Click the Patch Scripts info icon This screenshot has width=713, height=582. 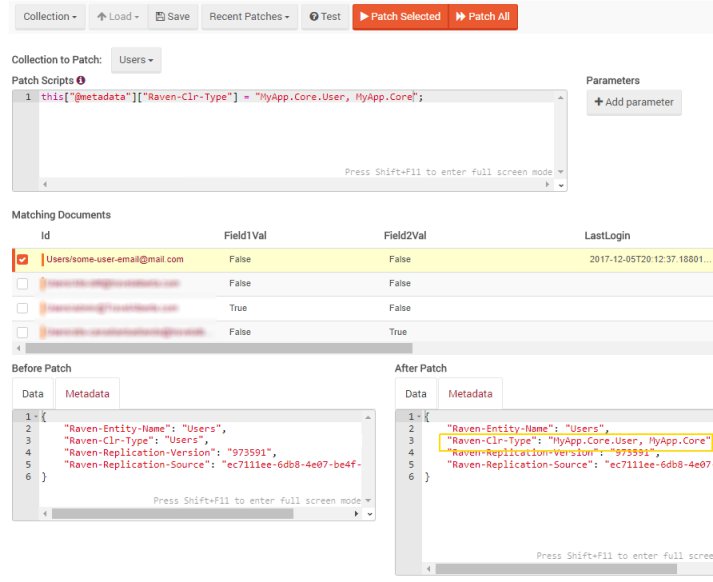(x=81, y=80)
